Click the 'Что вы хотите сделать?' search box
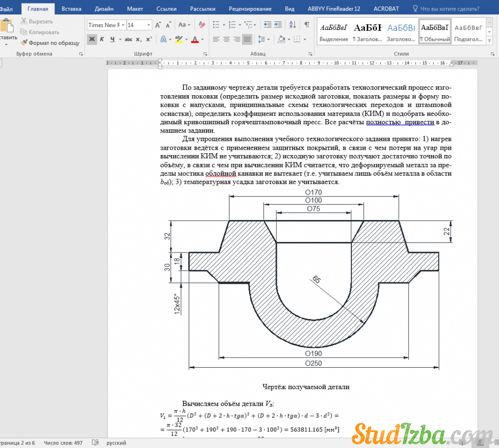Image resolution: width=499 pixels, height=448 pixels. pyautogui.click(x=450, y=8)
